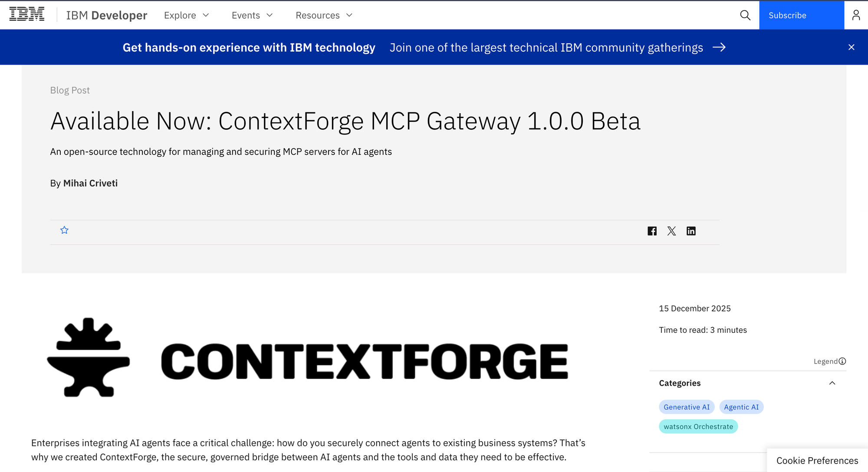This screenshot has width=868, height=472.
Task: Open the search magnifier icon
Action: click(745, 15)
